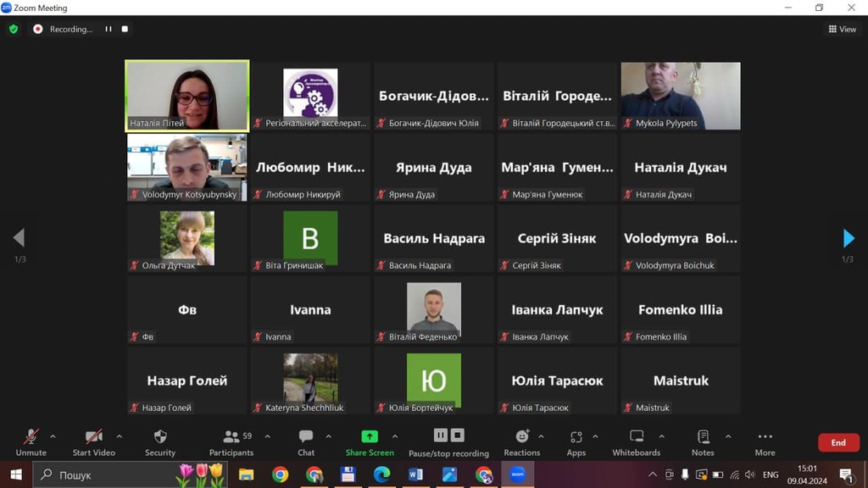
Task: Expand Share Screen options arrow
Action: click(x=395, y=437)
